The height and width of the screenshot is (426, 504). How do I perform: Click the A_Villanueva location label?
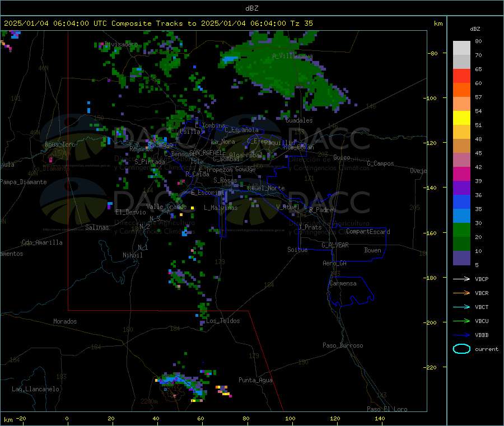point(292,56)
